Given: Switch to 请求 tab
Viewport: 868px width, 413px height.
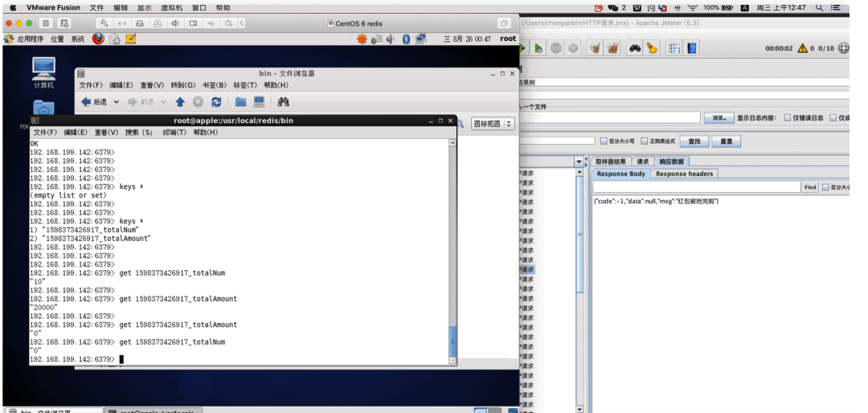Looking at the screenshot, I should coord(642,162).
